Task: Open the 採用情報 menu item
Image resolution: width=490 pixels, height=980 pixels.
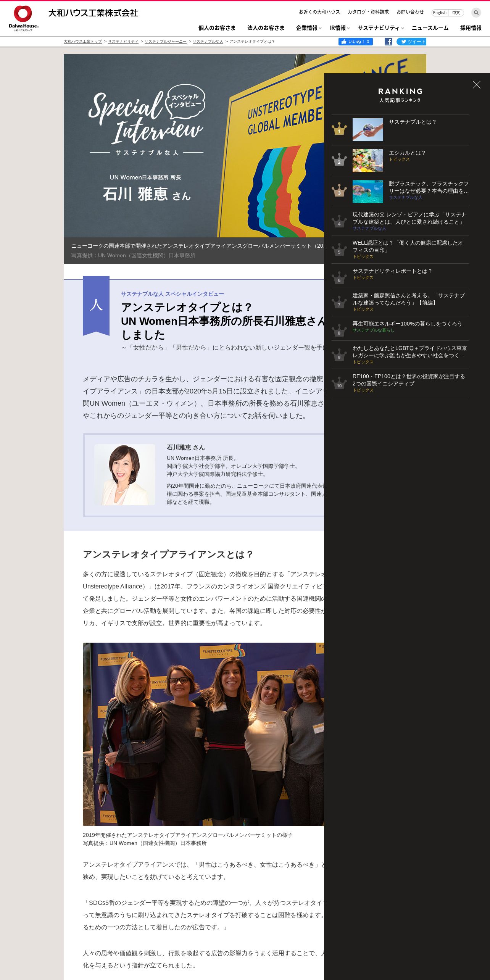Action: click(x=471, y=28)
